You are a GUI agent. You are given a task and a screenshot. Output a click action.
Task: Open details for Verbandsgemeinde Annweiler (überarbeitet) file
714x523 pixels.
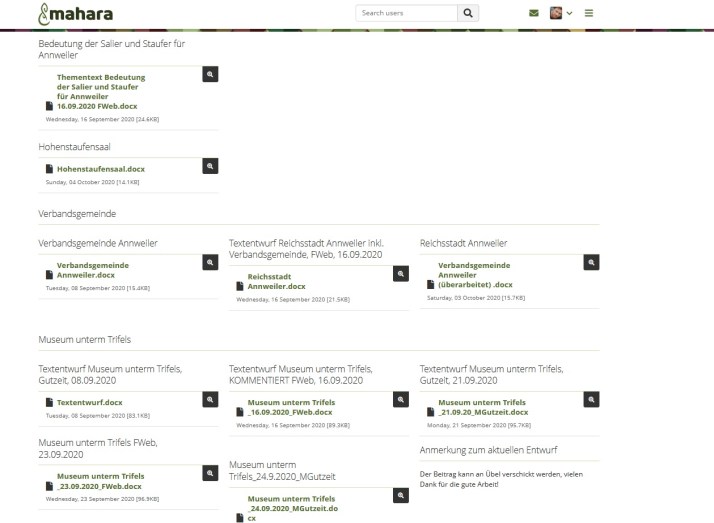[x=592, y=262]
